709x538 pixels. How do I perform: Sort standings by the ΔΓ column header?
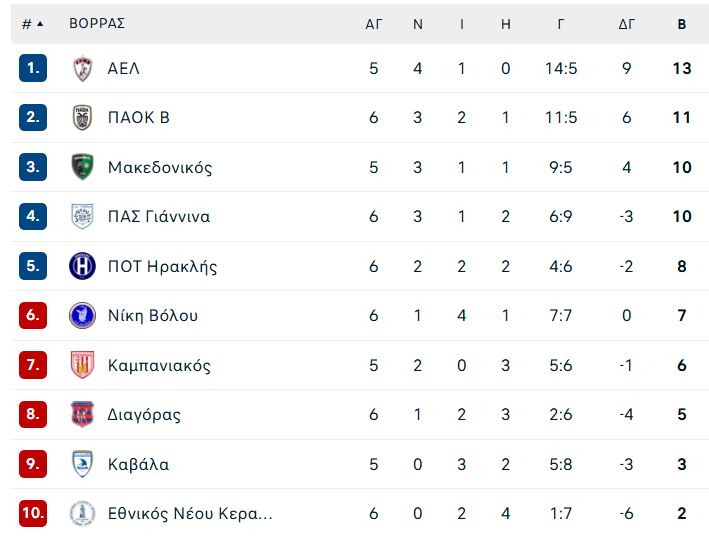point(627,24)
